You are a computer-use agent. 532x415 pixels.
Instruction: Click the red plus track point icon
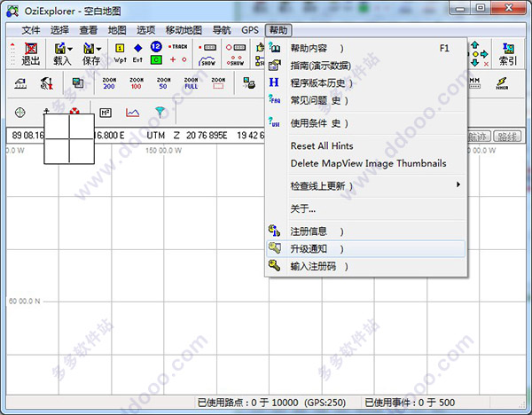click(173, 59)
